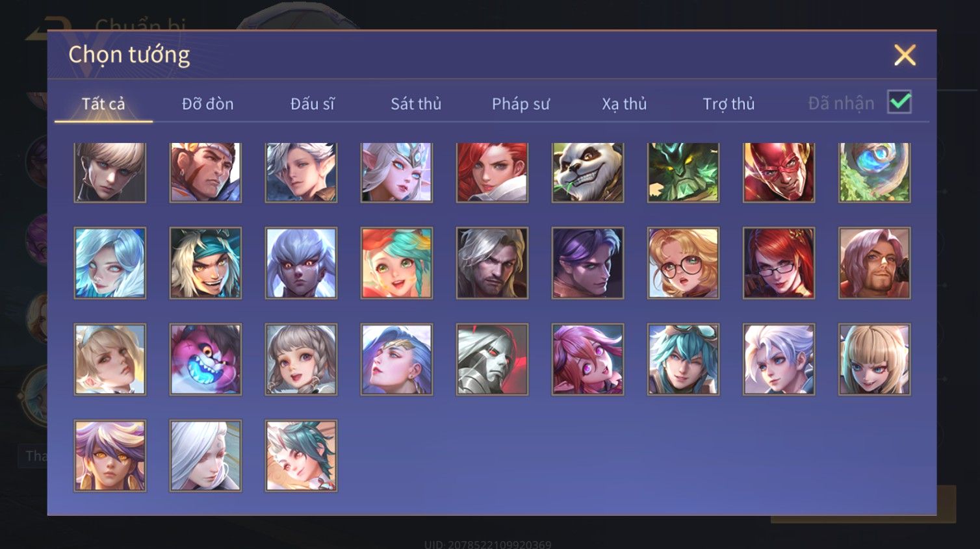Switch to the Trợ thủ tab
This screenshot has height=549, width=980.
(x=729, y=104)
